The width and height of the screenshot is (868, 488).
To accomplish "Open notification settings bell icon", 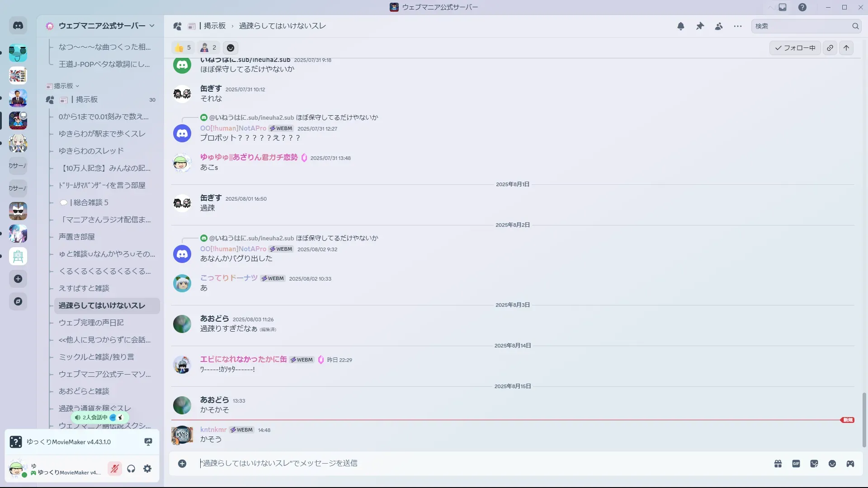I will click(x=681, y=26).
